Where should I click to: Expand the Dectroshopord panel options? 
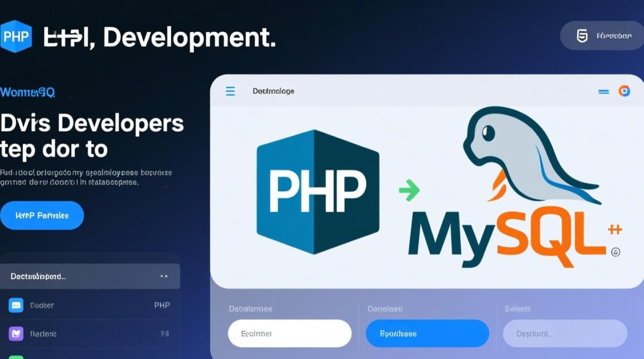tap(164, 276)
